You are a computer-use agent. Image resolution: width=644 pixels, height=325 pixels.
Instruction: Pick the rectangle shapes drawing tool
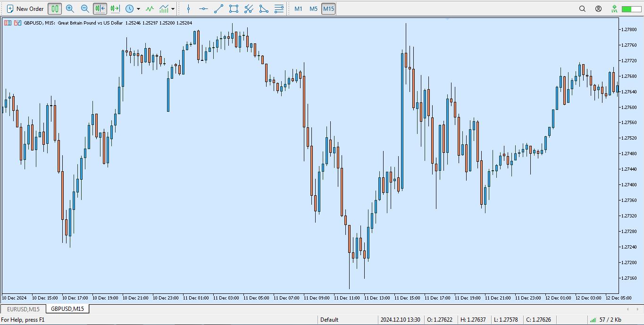tap(234, 8)
